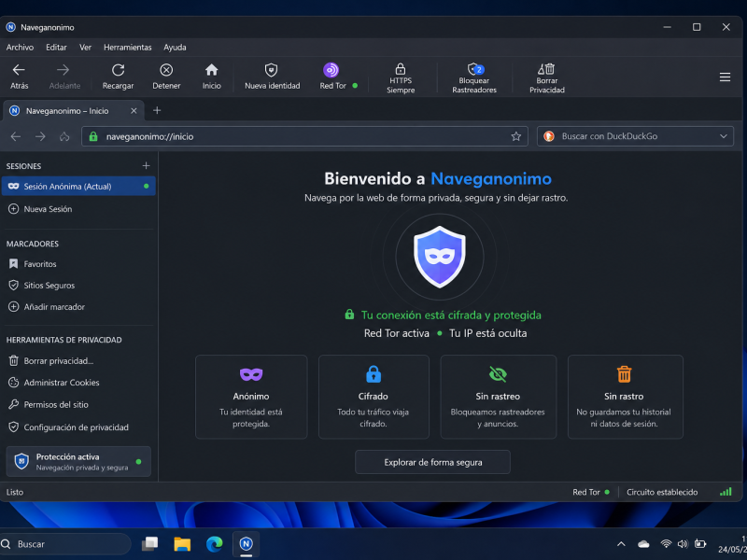The height and width of the screenshot is (560, 747).
Task: Bookmark page with the star icon
Action: [x=516, y=136]
